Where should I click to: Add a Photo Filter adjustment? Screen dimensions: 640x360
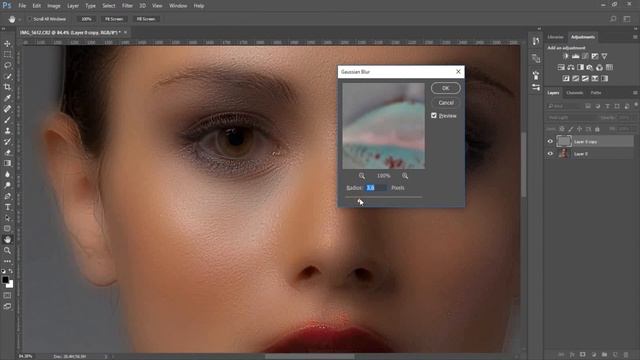[590, 67]
